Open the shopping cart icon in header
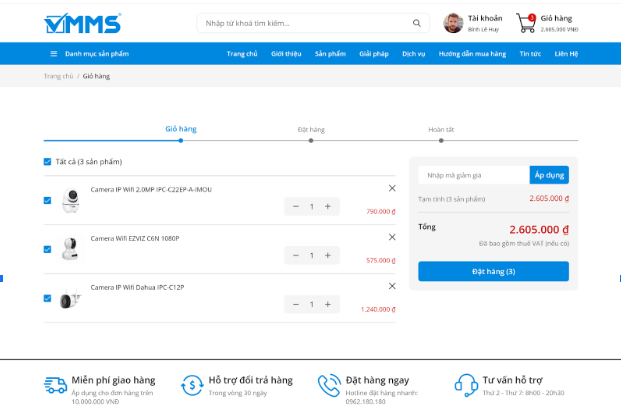Image resolution: width=621 pixels, height=418 pixels. tap(525, 23)
